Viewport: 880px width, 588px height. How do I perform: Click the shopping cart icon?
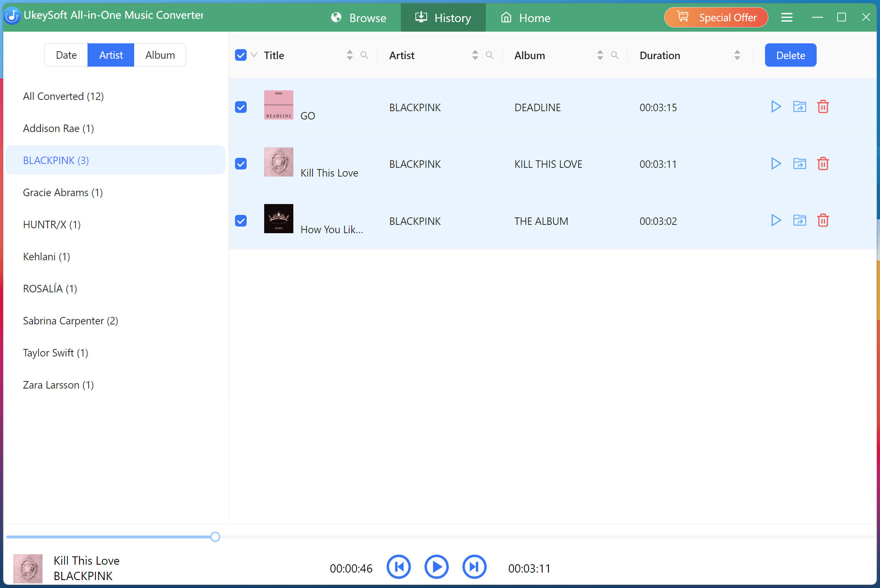[682, 17]
